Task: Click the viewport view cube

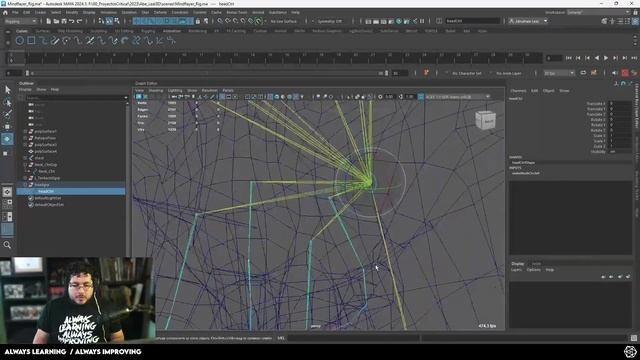Action: pyautogui.click(x=485, y=120)
